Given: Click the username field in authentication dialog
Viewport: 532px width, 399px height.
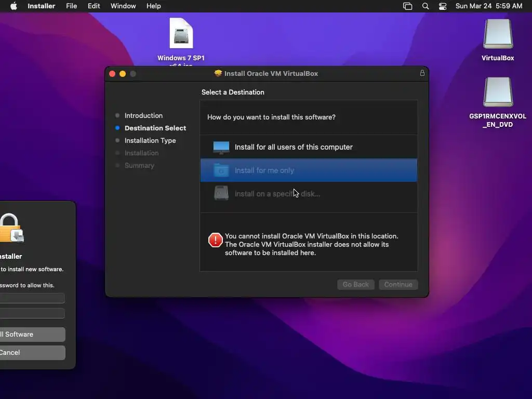Looking at the screenshot, I should (x=32, y=298).
